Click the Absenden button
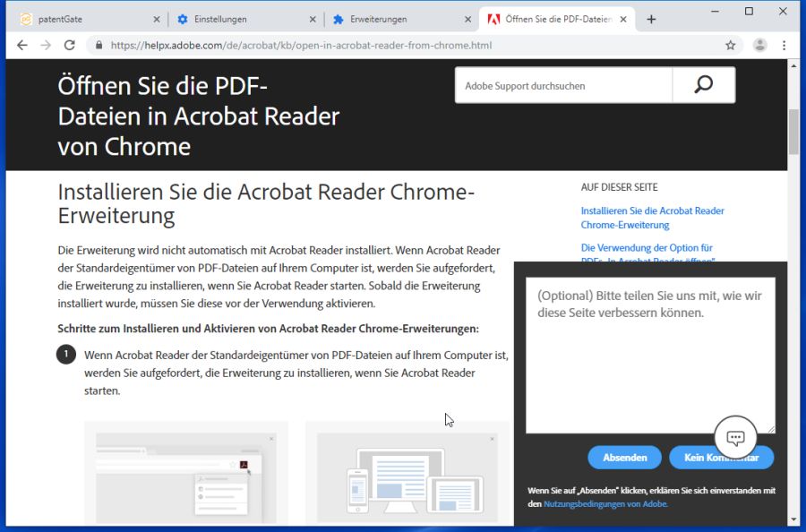The height and width of the screenshot is (532, 806). click(x=624, y=458)
